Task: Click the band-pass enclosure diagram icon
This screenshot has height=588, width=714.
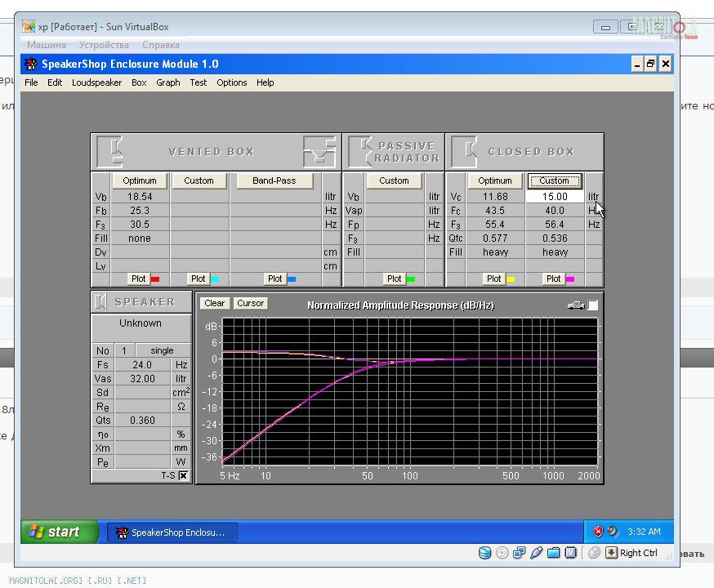Action: 319,151
